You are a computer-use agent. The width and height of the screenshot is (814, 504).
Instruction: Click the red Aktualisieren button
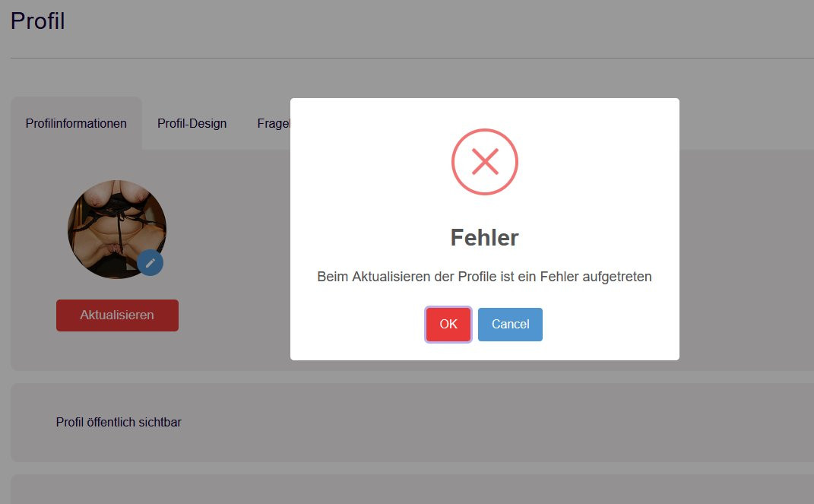click(117, 315)
